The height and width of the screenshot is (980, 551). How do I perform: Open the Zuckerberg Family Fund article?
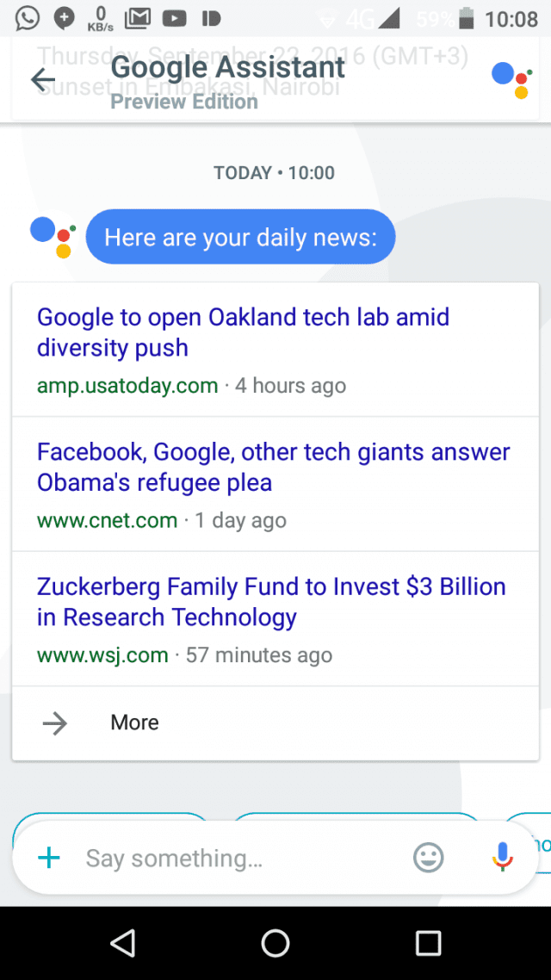275,619
